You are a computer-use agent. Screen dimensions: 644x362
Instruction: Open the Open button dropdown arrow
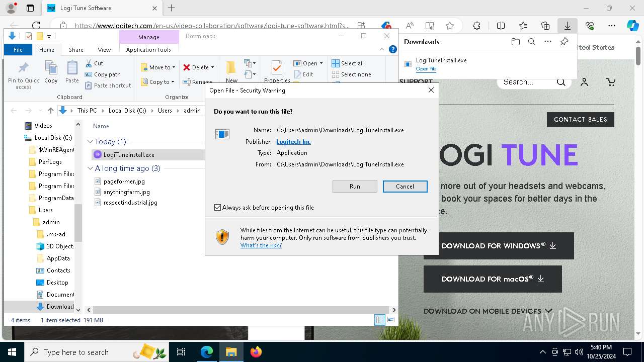(x=321, y=63)
